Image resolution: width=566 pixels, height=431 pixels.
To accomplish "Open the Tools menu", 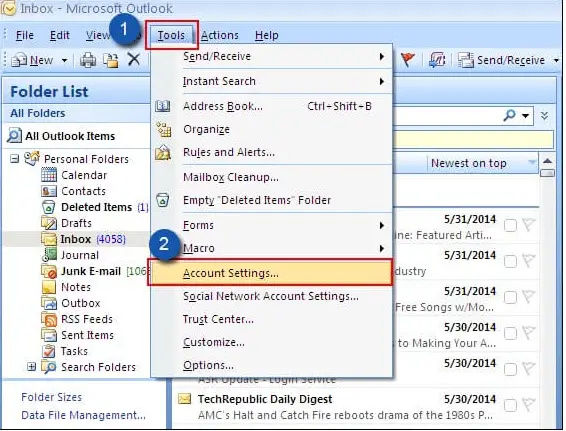I will point(171,35).
